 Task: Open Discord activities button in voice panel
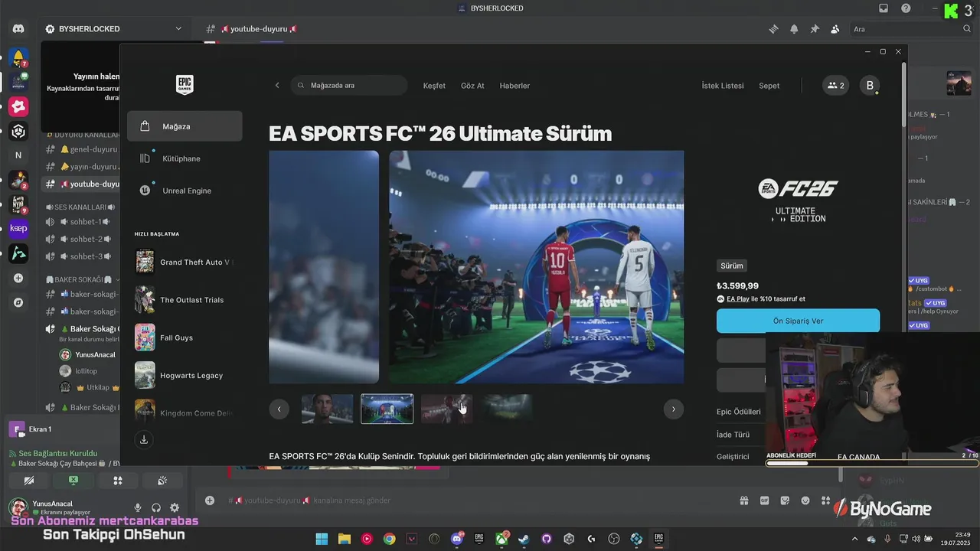(118, 481)
